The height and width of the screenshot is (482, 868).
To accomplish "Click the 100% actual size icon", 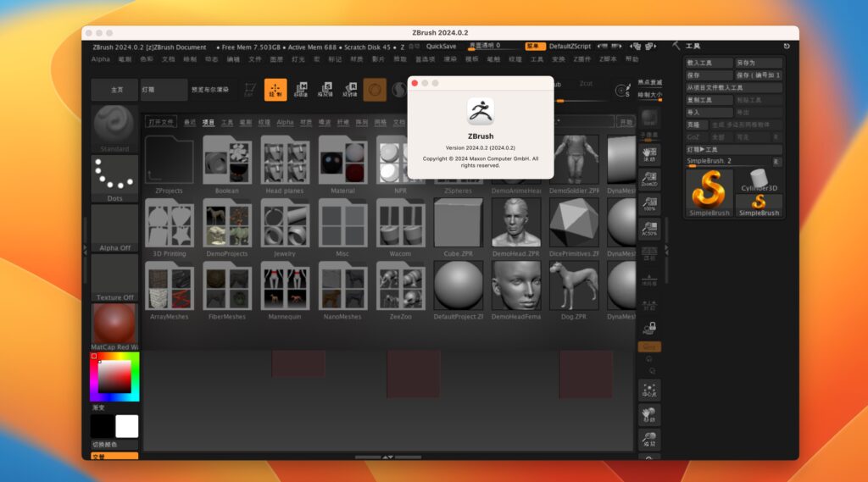I will point(649,204).
